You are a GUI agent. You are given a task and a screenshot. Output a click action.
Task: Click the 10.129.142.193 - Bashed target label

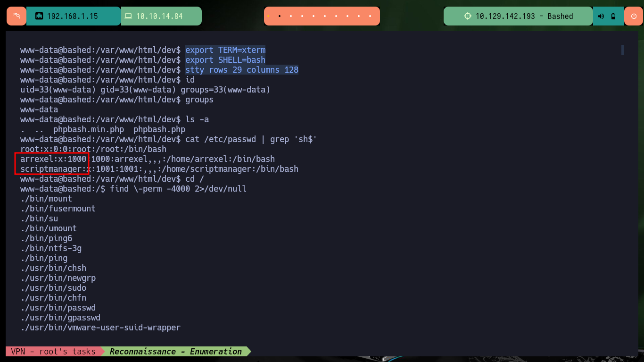click(524, 16)
